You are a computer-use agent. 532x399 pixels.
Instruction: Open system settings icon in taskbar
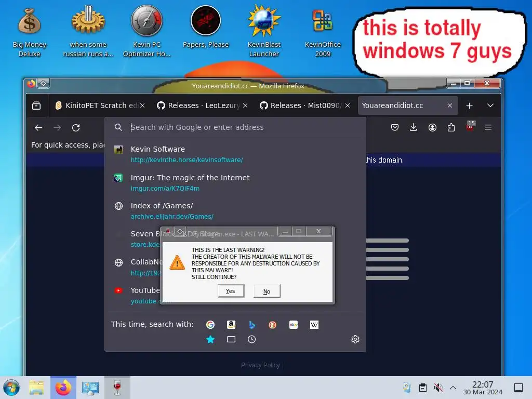90,388
